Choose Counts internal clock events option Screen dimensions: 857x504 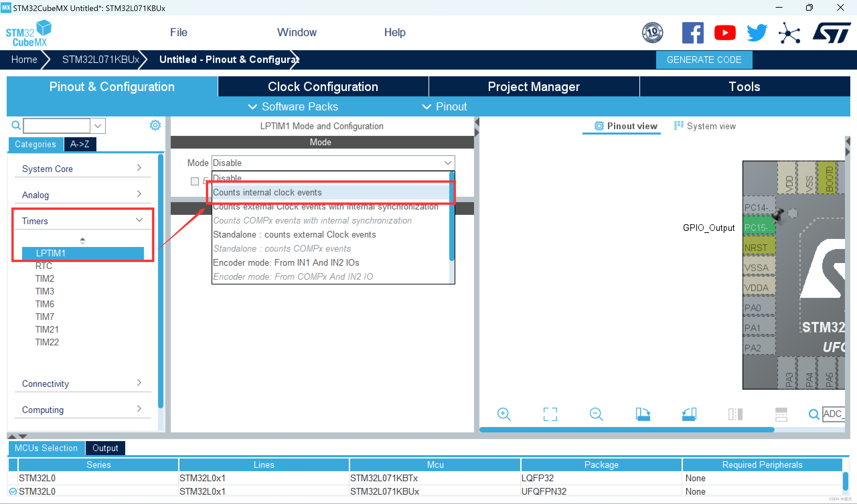331,192
